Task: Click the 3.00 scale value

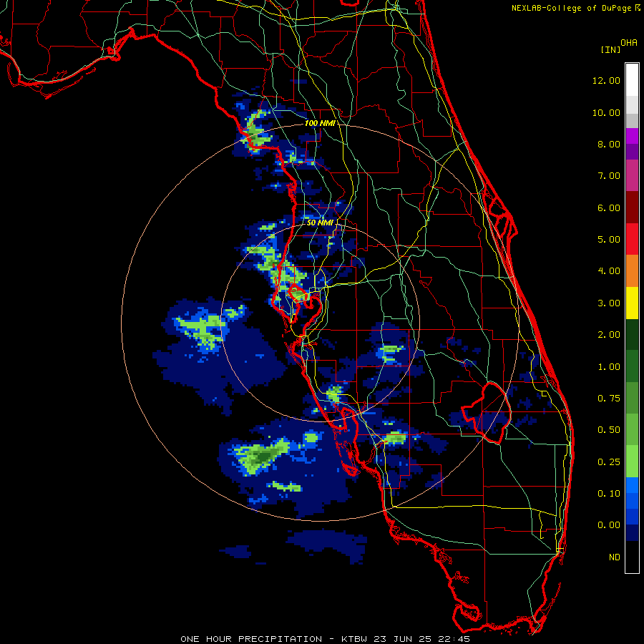Action: (x=609, y=303)
